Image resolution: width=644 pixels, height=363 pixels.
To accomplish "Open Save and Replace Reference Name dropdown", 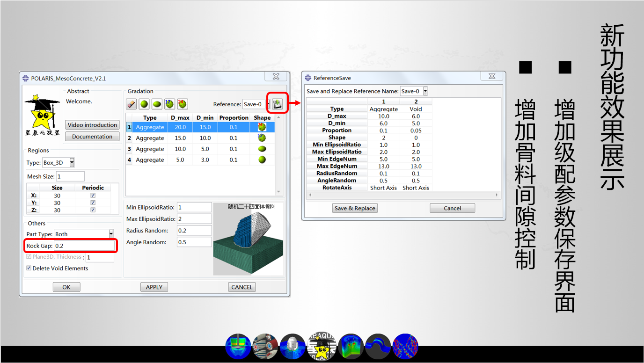I will point(425,91).
